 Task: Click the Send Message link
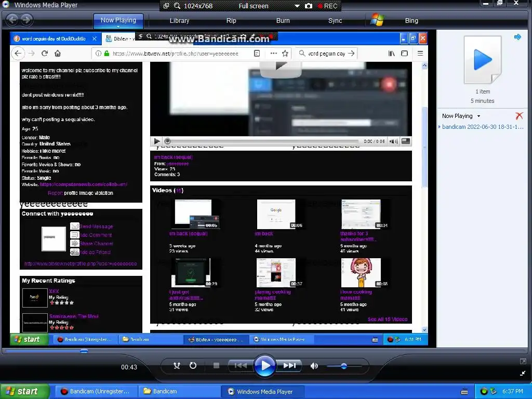pyautogui.click(x=96, y=227)
